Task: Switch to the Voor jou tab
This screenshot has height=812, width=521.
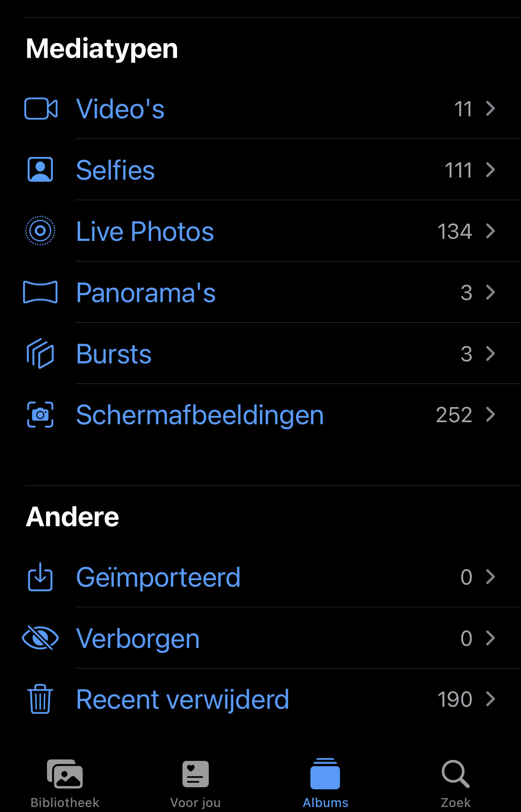Action: point(195,783)
